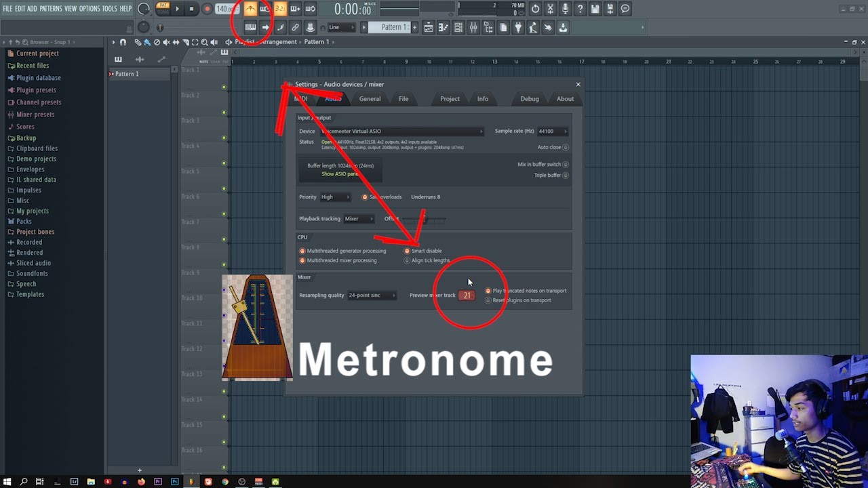Toggle the Triple buffer option

point(566,176)
